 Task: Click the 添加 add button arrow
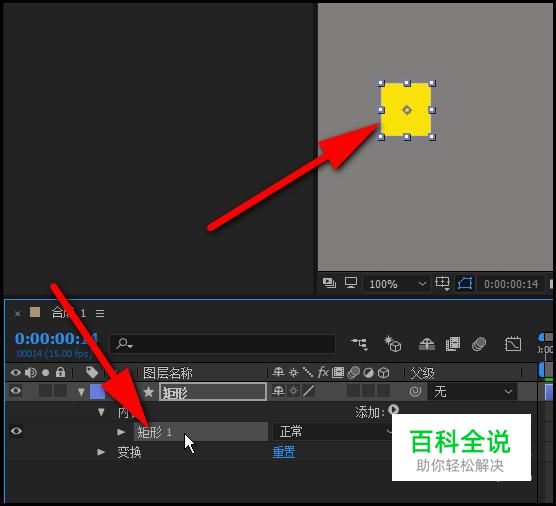click(x=393, y=410)
